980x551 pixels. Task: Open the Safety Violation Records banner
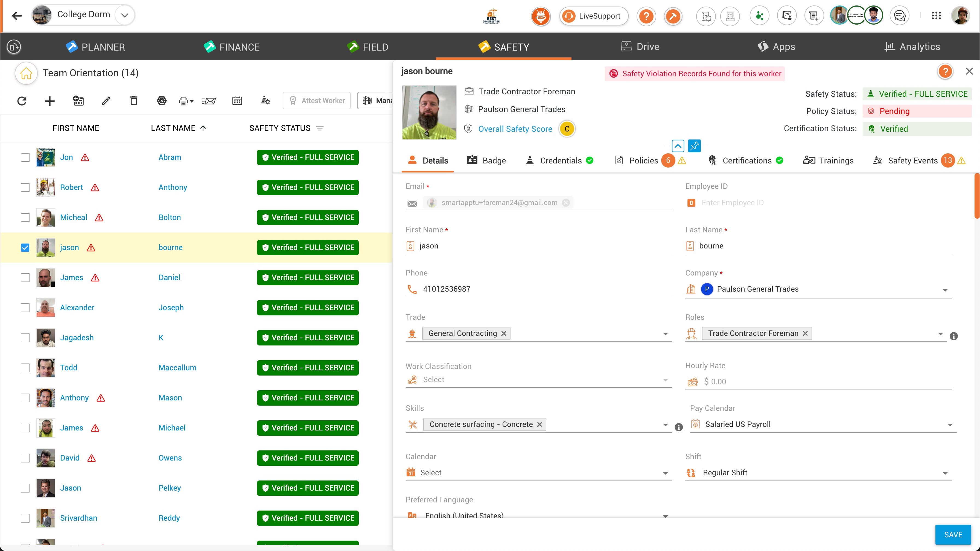(x=695, y=74)
